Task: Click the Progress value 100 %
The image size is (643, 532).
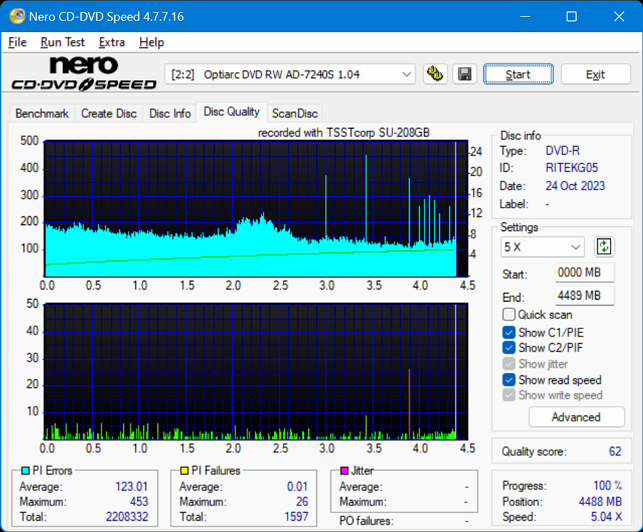Action: click(607, 486)
